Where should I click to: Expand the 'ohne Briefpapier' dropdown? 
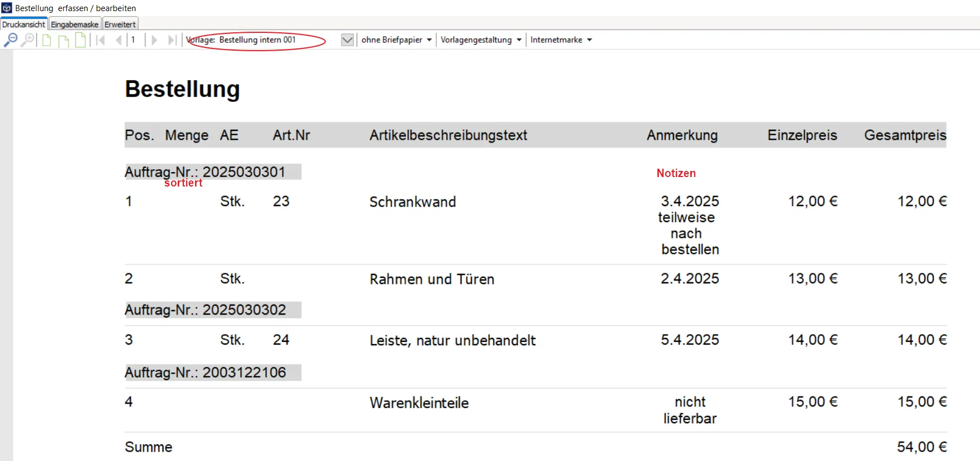pos(396,40)
